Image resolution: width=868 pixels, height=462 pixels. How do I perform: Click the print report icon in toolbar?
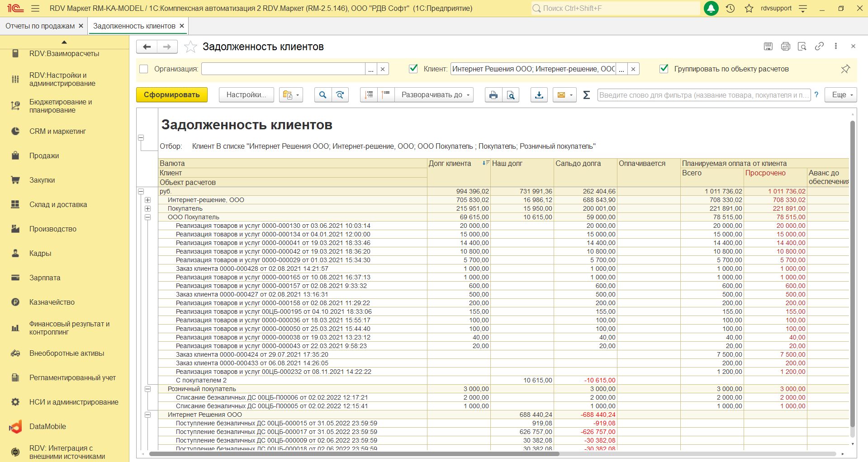493,95
